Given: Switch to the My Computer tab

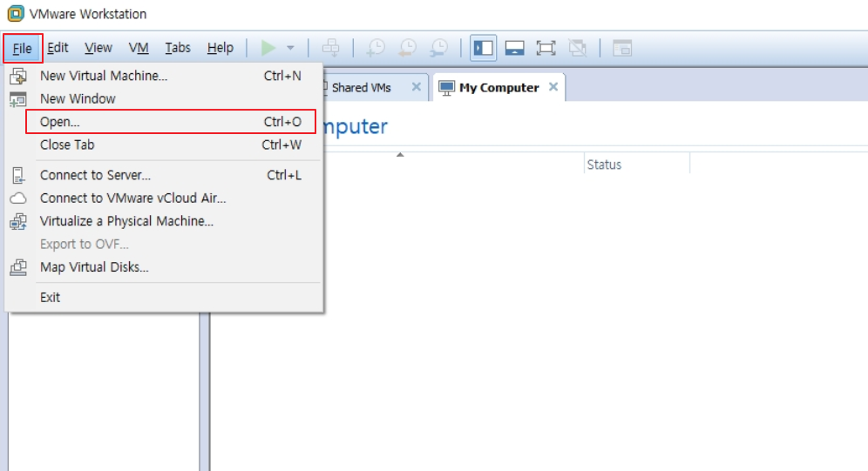Looking at the screenshot, I should click(498, 87).
